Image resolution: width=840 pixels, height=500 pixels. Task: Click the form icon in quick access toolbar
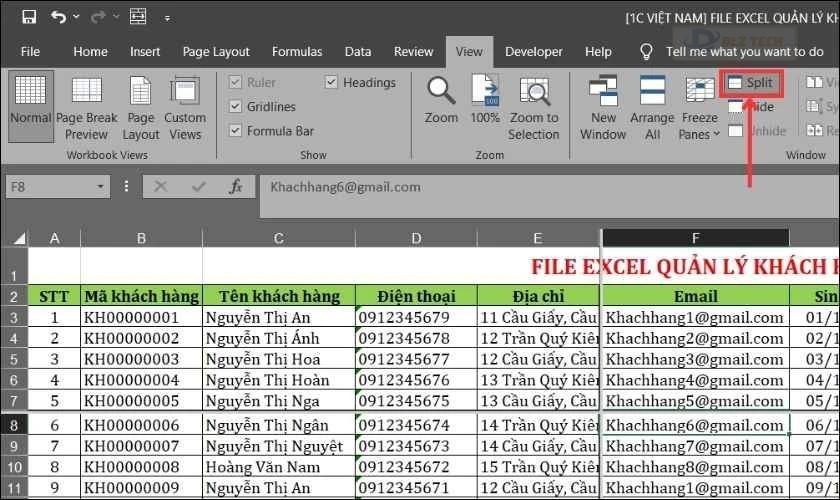pos(138,17)
